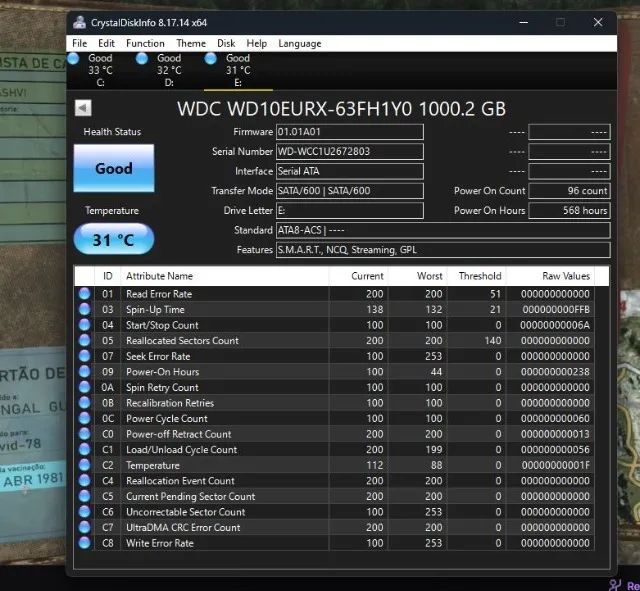This screenshot has width=640, height=591.
Task: Select the Write Error Rate attribute name
Action: (x=160, y=543)
